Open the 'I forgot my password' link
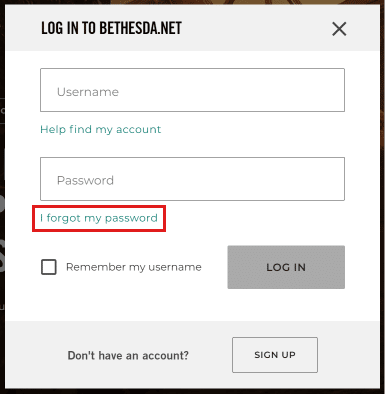 pyautogui.click(x=99, y=218)
